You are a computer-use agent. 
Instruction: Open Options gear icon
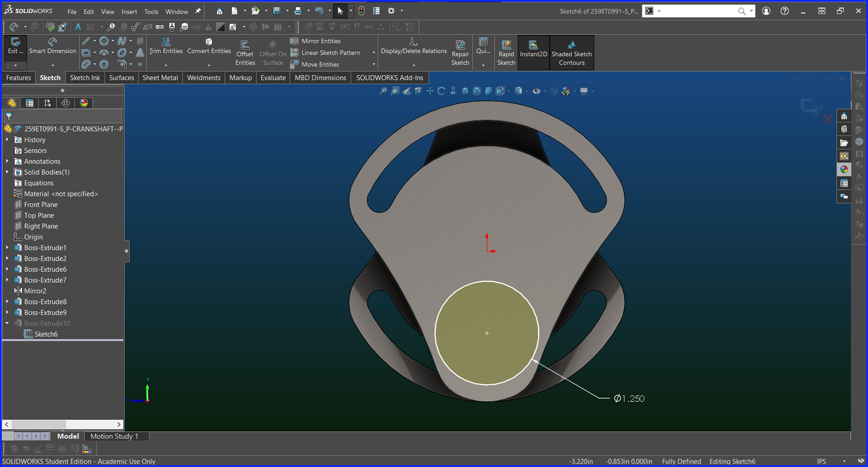pos(392,11)
